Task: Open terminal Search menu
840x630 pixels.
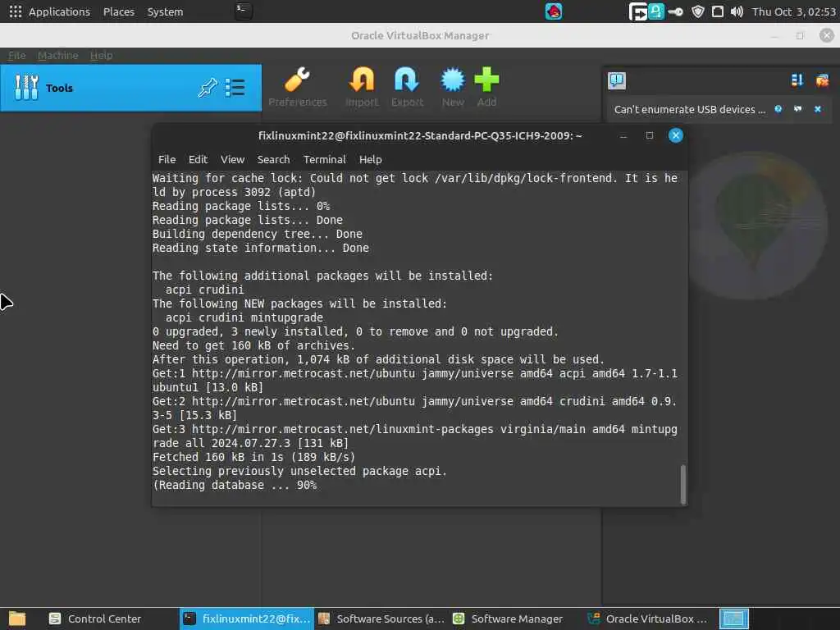Action: 273,159
